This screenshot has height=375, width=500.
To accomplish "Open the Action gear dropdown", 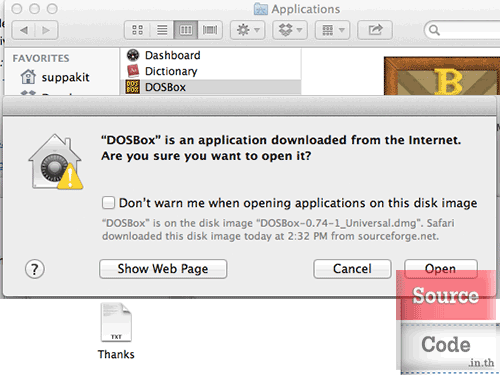I will coord(248,30).
